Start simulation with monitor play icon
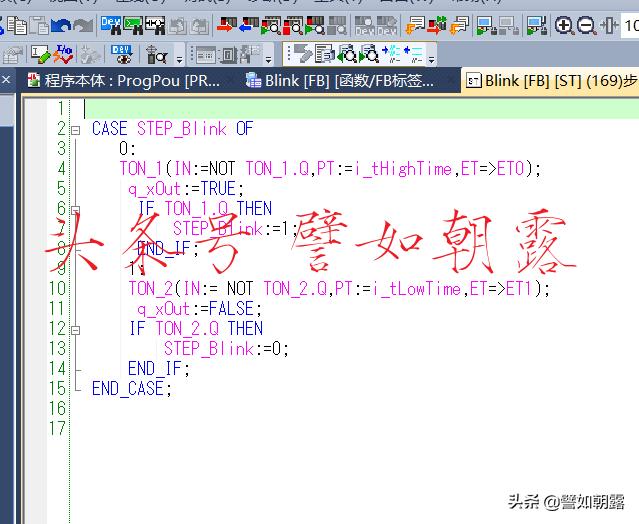The width and height of the screenshot is (639, 524). pyautogui.click(x=487, y=25)
